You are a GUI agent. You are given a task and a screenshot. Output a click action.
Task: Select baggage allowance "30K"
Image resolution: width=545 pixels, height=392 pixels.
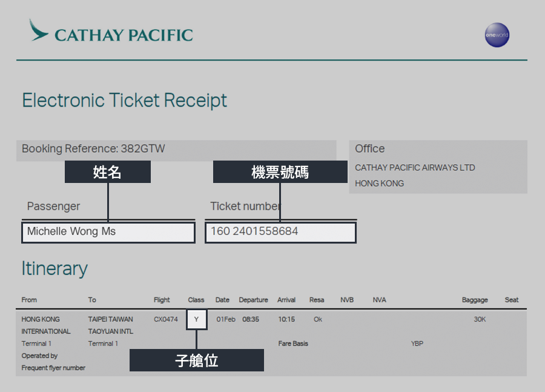pos(480,319)
